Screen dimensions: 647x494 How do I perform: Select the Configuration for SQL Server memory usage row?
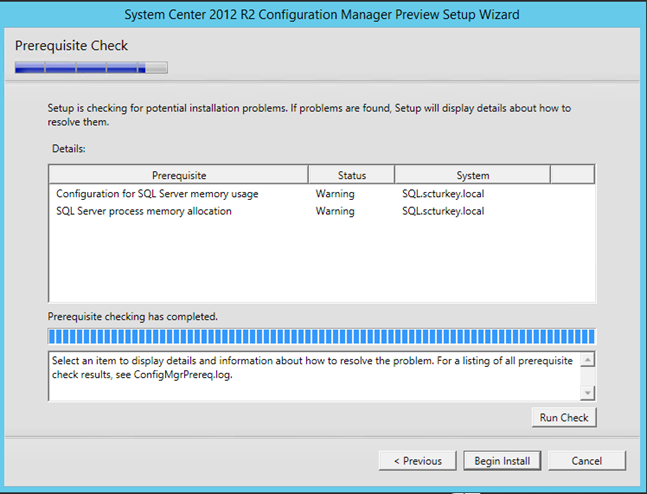(322, 194)
